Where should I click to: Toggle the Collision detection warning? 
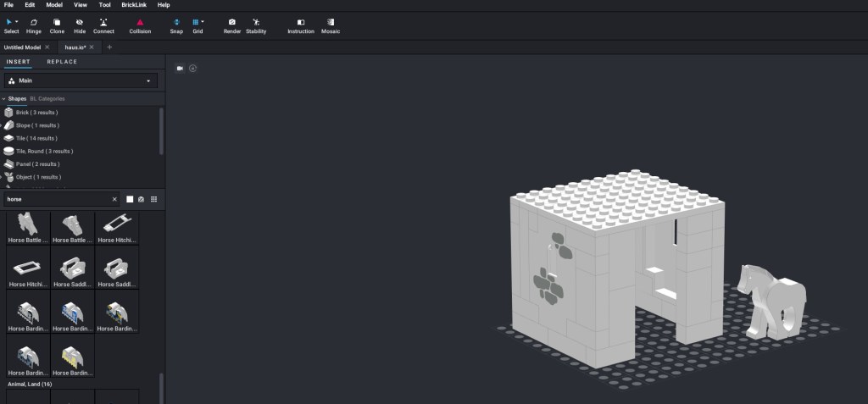click(140, 25)
